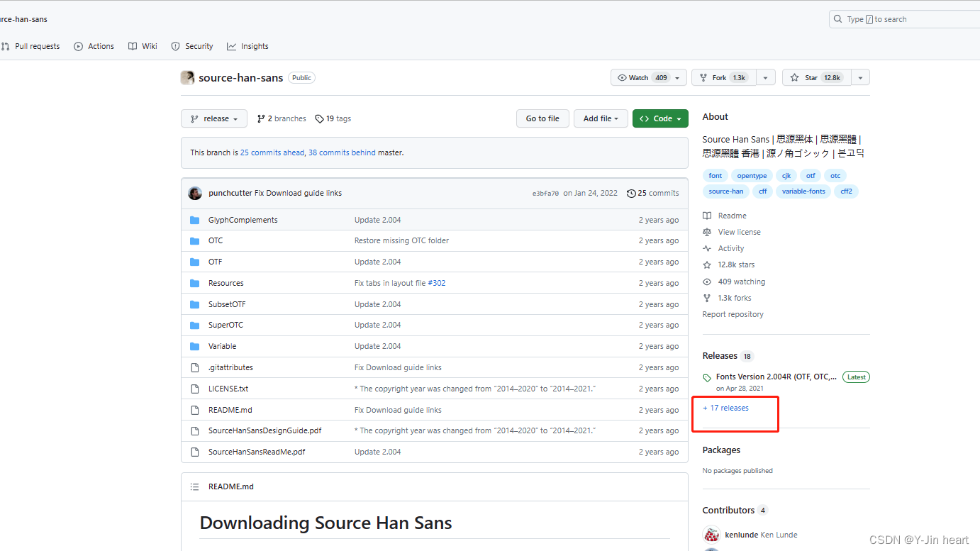Click the source-han-sans repository owner avatar
980x551 pixels.
(187, 78)
